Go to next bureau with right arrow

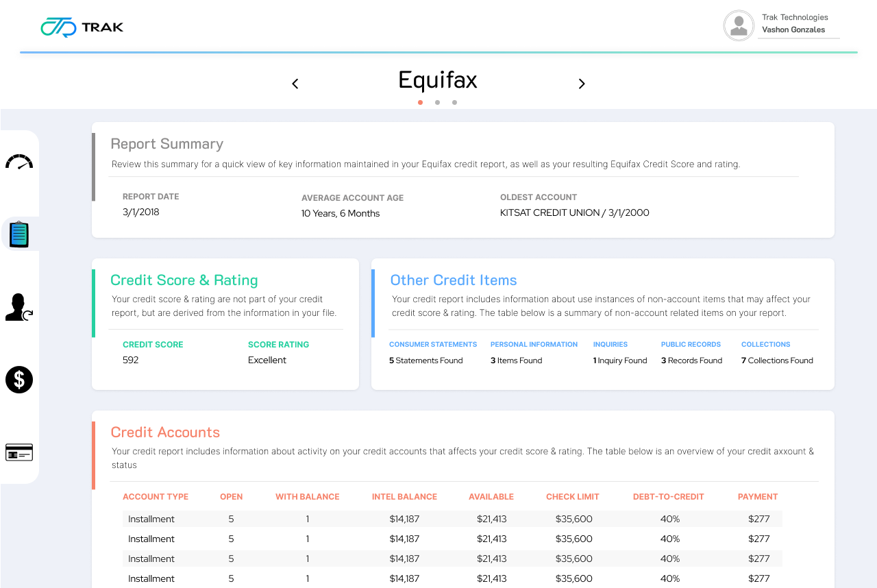pos(582,84)
